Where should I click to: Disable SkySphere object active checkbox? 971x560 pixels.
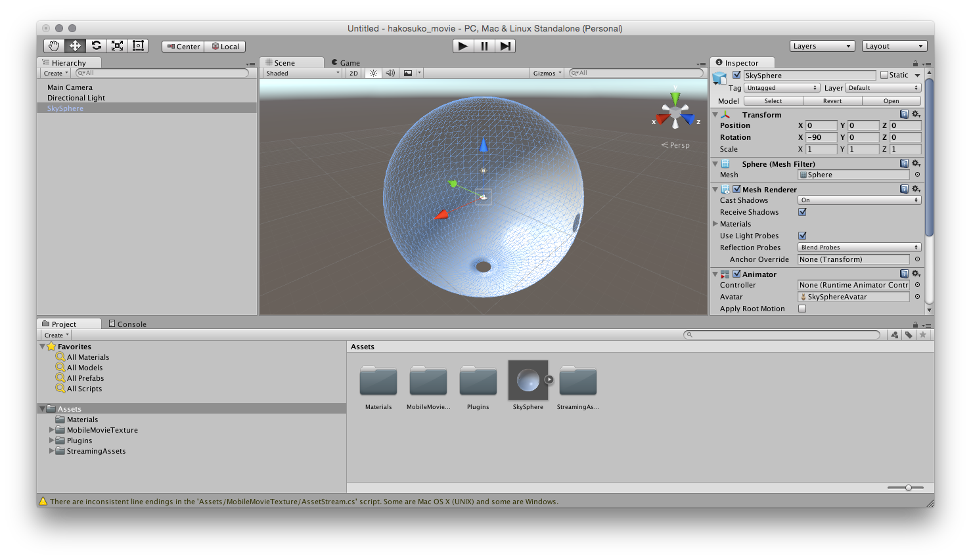[736, 75]
